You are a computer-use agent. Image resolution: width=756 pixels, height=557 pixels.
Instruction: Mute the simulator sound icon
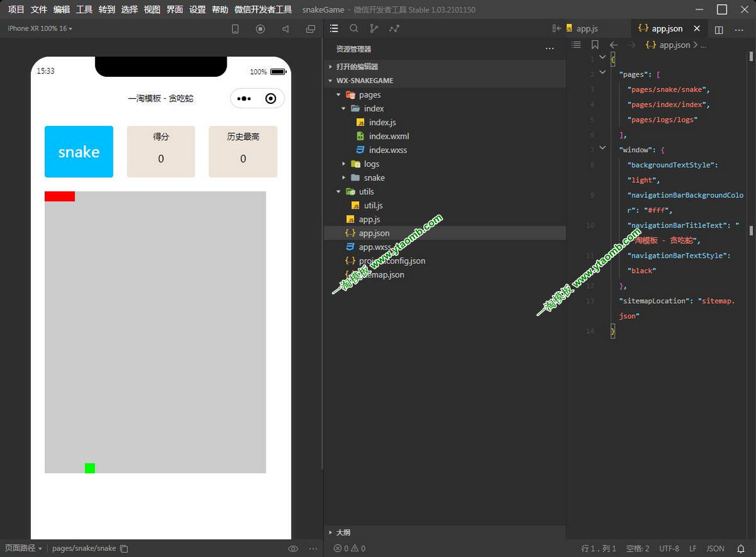click(285, 29)
